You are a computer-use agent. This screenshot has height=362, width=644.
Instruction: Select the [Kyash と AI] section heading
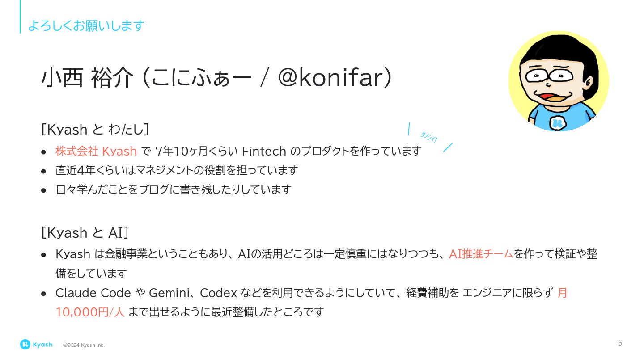pyautogui.click(x=85, y=232)
